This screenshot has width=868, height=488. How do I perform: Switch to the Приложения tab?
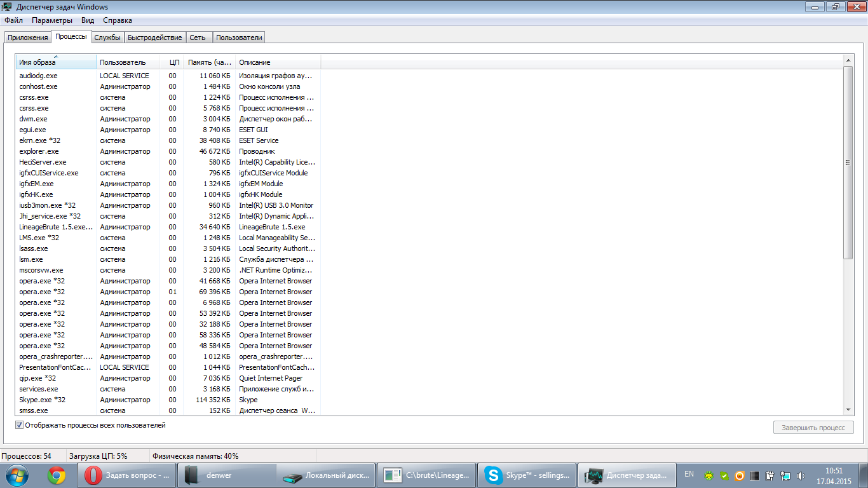pyautogui.click(x=28, y=37)
